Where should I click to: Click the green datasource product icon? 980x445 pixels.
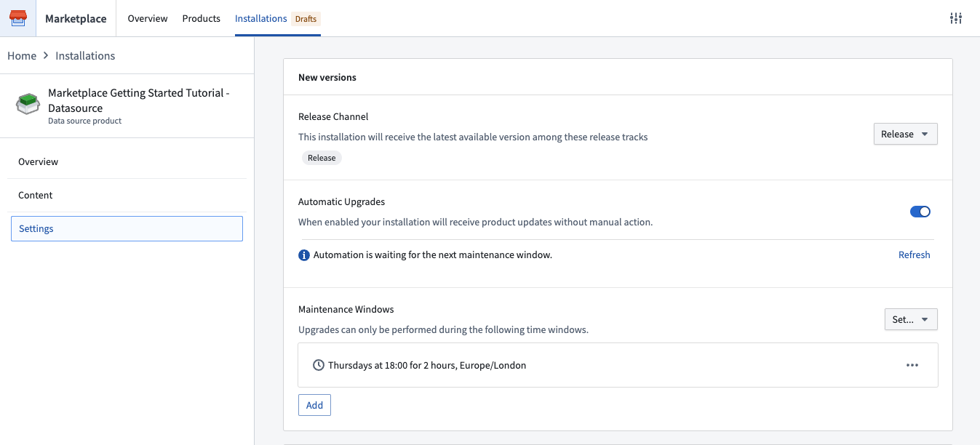pos(28,104)
